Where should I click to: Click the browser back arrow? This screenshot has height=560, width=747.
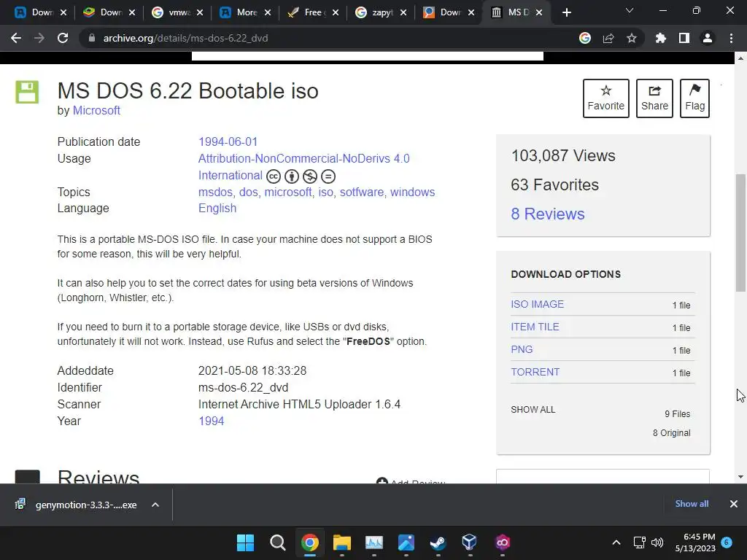click(x=16, y=38)
